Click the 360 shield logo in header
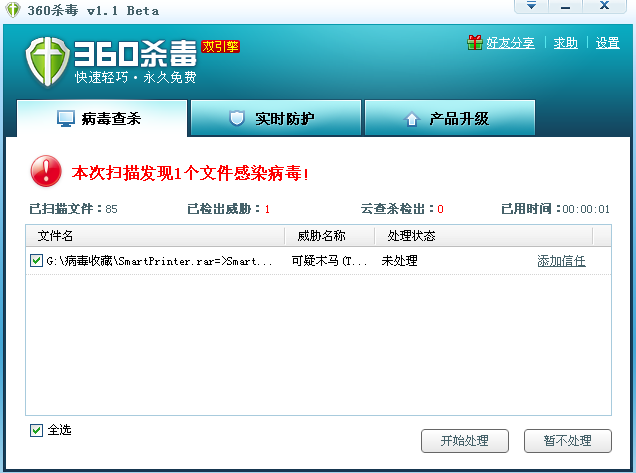Screen dimensions: 636x473 (47, 62)
